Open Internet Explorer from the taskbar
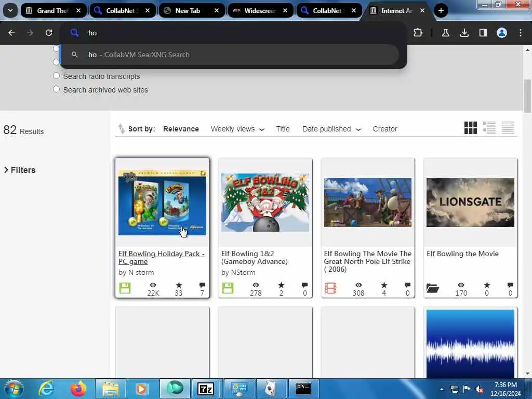 (46, 389)
